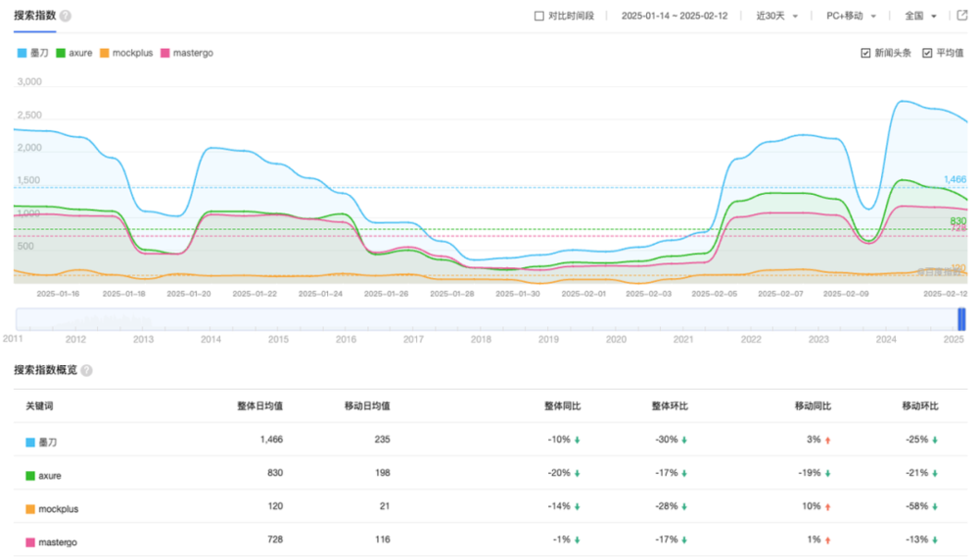The width and height of the screenshot is (979, 560).
Task: Toggle the axure green legend icon
Action: click(61, 53)
